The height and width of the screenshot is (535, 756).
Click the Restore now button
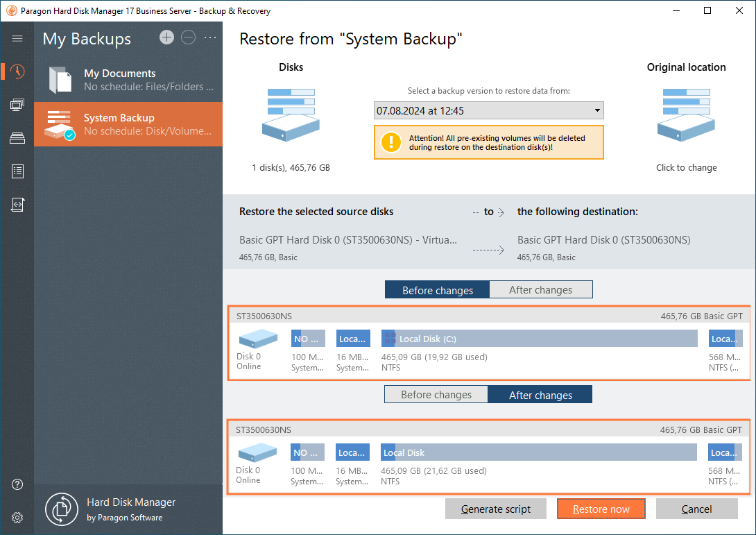pyautogui.click(x=601, y=509)
